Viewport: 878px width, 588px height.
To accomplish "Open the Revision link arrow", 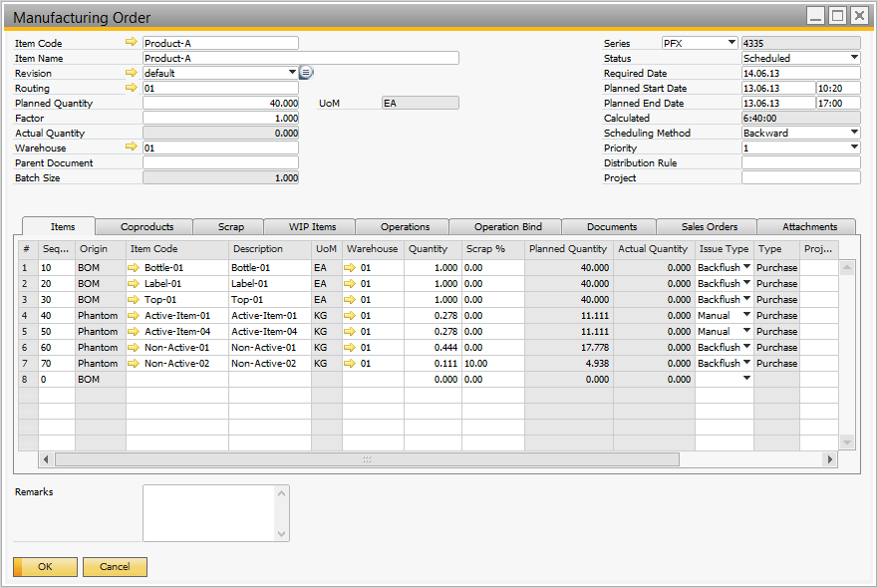I will [131, 72].
